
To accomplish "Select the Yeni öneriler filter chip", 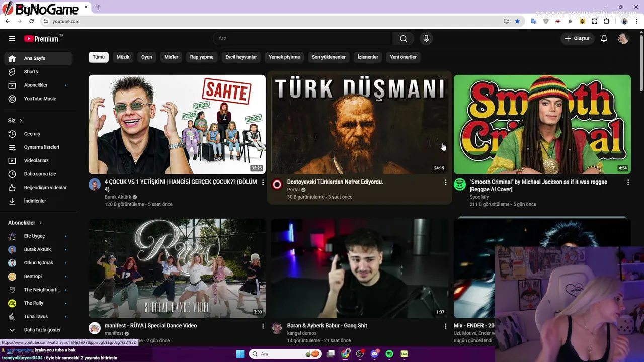I will click(x=404, y=57).
